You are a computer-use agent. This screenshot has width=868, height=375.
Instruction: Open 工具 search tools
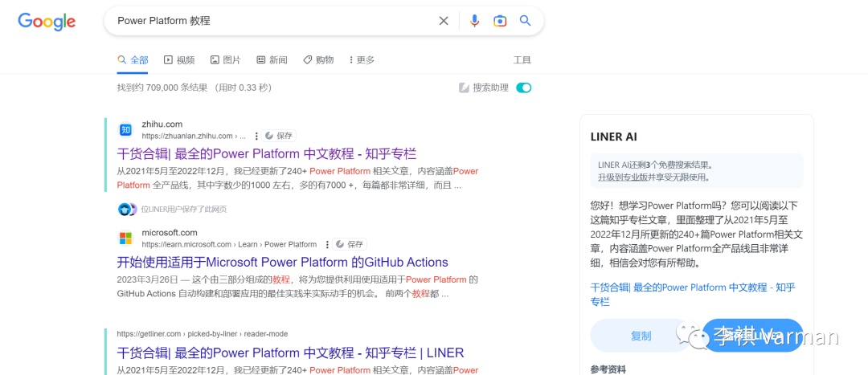(522, 60)
